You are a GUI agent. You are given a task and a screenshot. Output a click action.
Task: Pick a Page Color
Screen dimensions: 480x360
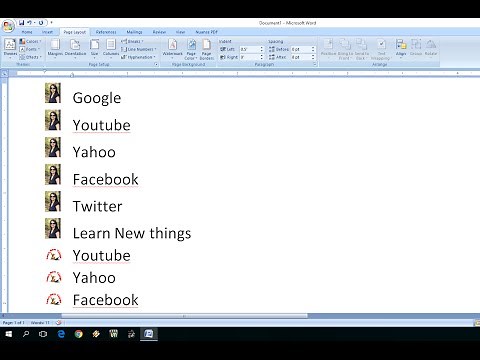[191, 49]
